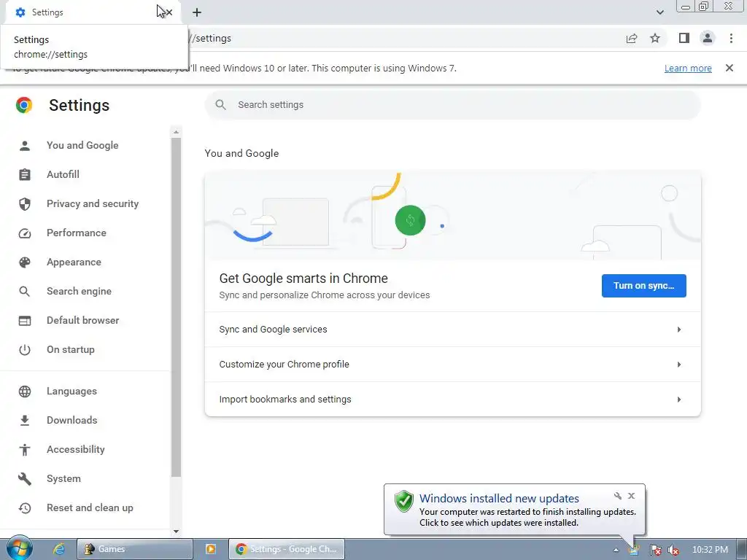This screenshot has height=560, width=747.
Task: Switch to Games taskbar window
Action: pyautogui.click(x=135, y=549)
